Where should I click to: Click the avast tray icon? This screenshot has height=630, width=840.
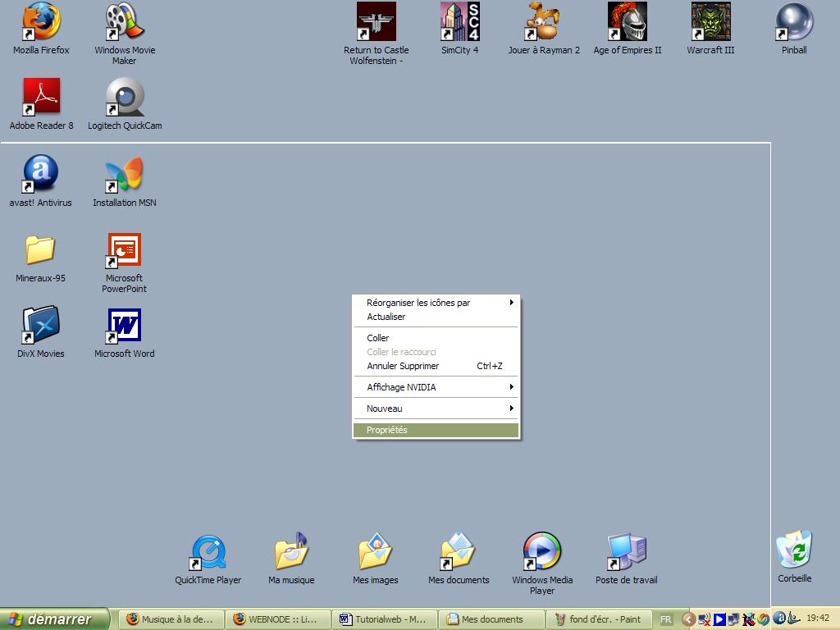[779, 619]
